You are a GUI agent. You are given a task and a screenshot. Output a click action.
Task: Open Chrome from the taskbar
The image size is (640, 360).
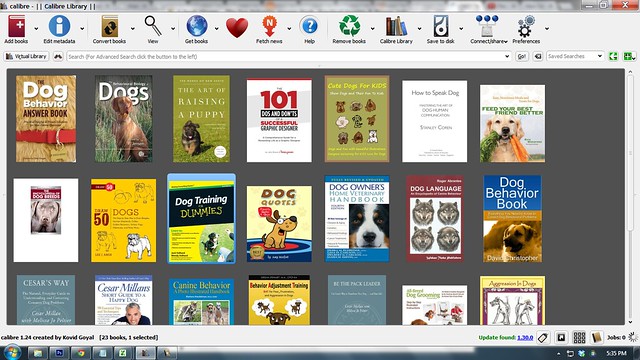80,353
